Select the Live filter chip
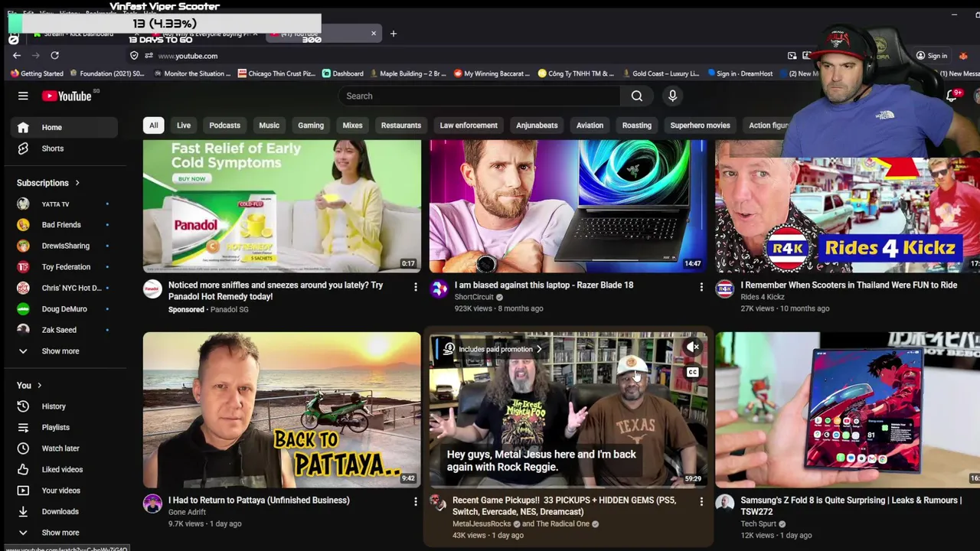The width and height of the screenshot is (980, 551). (x=184, y=126)
